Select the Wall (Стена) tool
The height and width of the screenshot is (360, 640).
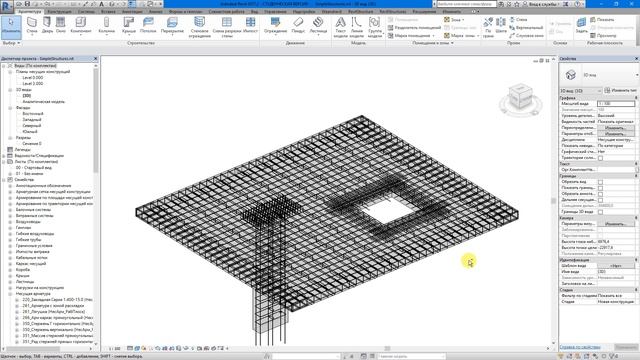coord(32,25)
